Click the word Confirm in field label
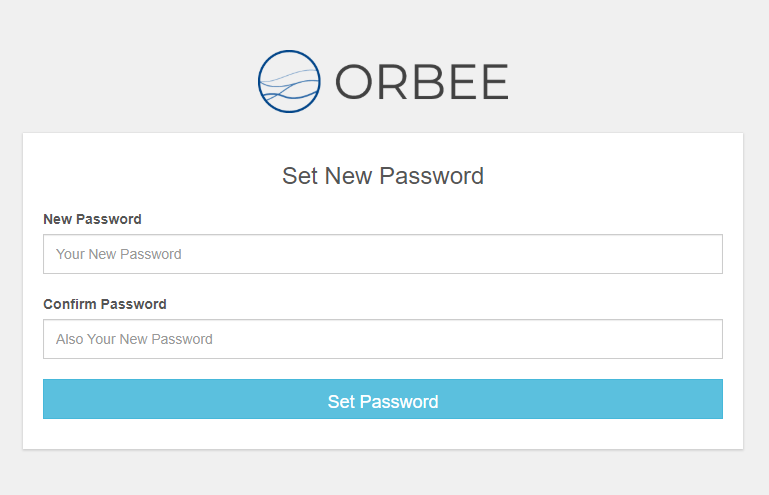The height and width of the screenshot is (495, 769). point(70,304)
